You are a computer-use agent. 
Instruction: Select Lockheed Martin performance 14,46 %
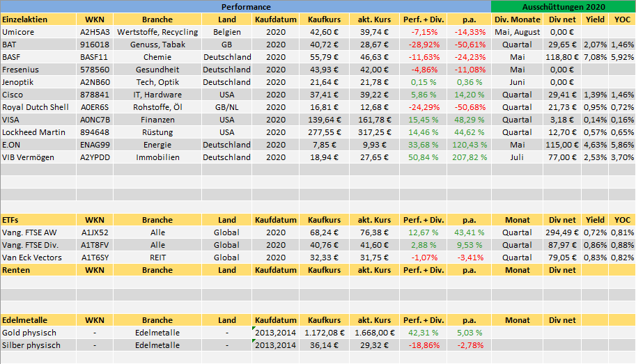(x=423, y=132)
